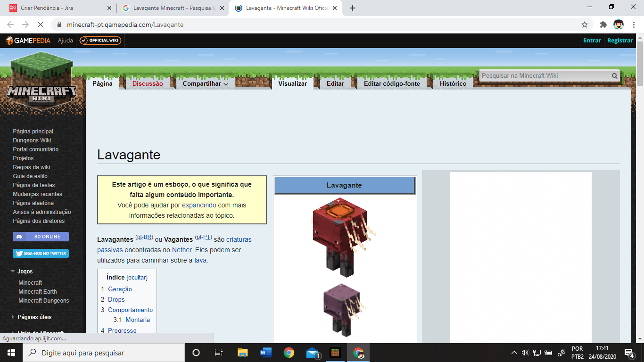The height and width of the screenshot is (362, 644).
Task: Open the Compartilhar dropdown
Action: (206, 83)
